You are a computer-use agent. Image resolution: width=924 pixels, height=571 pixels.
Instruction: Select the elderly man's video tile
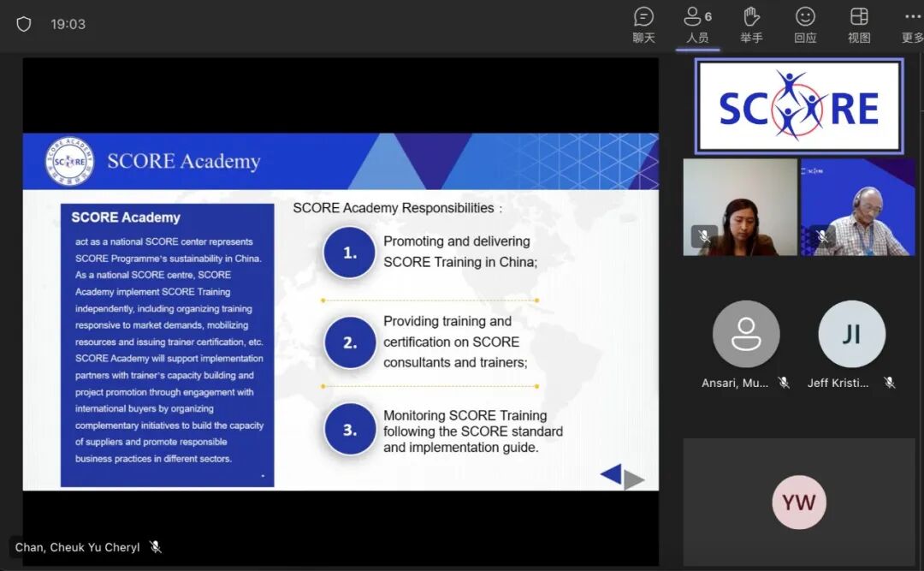pos(858,207)
